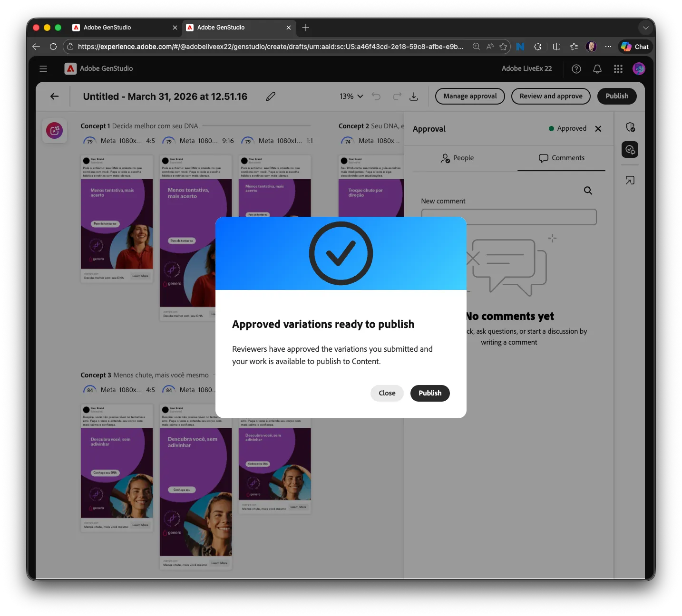Open split screen browser icon
The image size is (682, 616).
[556, 47]
